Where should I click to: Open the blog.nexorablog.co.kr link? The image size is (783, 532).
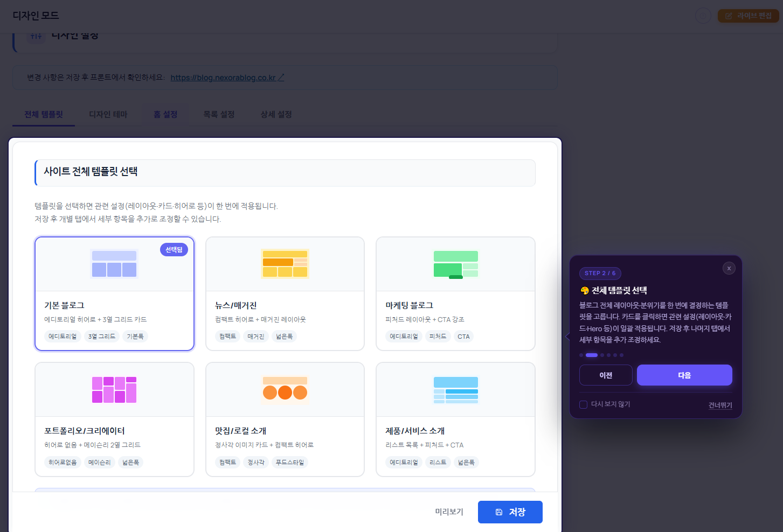[x=223, y=78]
